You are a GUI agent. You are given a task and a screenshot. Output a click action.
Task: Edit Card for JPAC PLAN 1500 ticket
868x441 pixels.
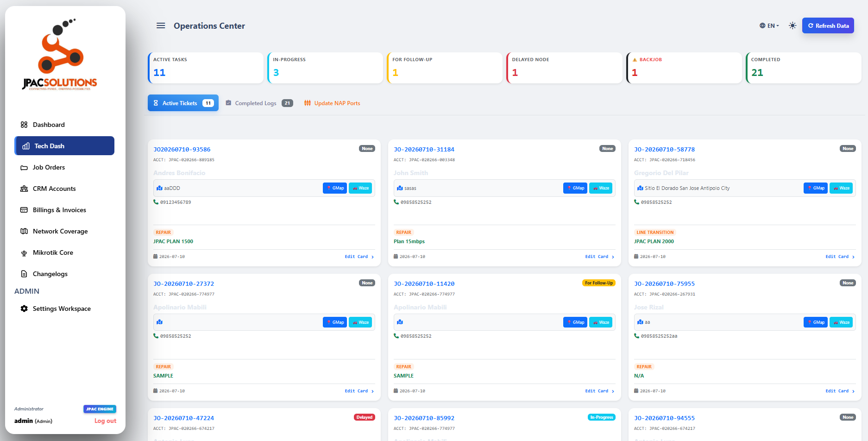click(359, 257)
